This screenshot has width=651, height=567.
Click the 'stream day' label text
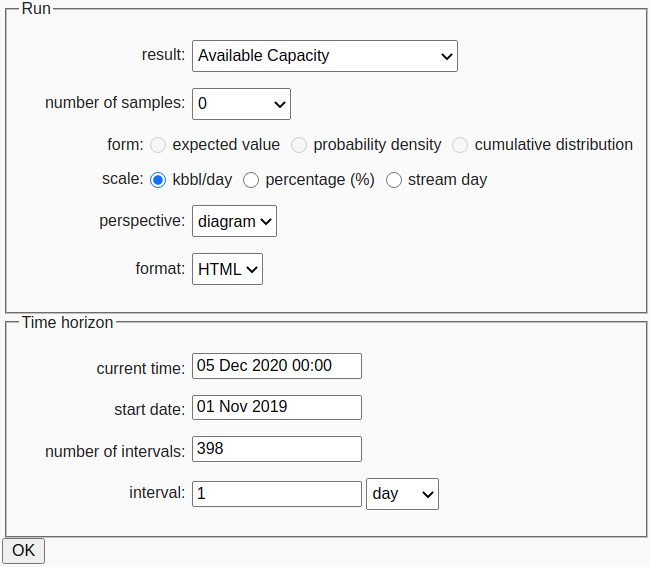pyautogui.click(x=447, y=180)
